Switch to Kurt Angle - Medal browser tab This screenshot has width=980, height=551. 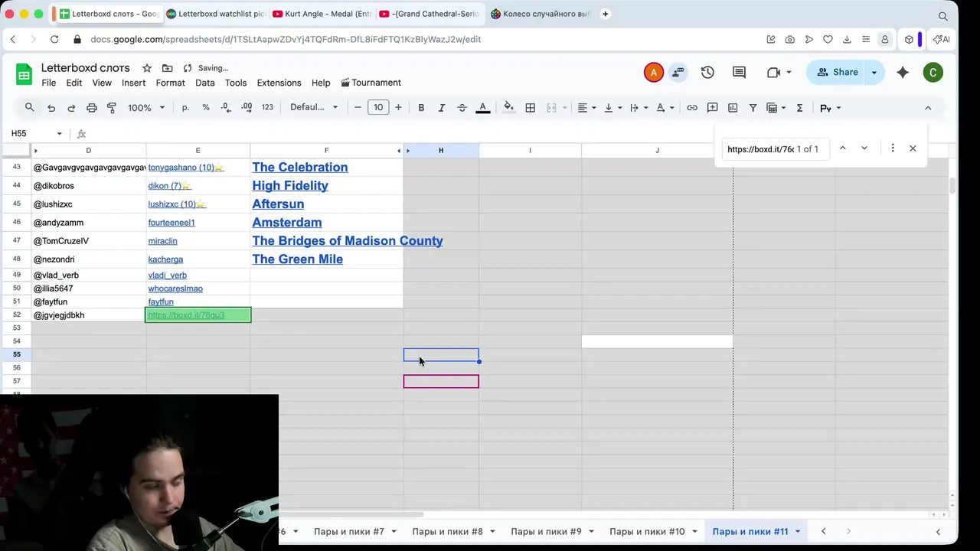coord(322,14)
